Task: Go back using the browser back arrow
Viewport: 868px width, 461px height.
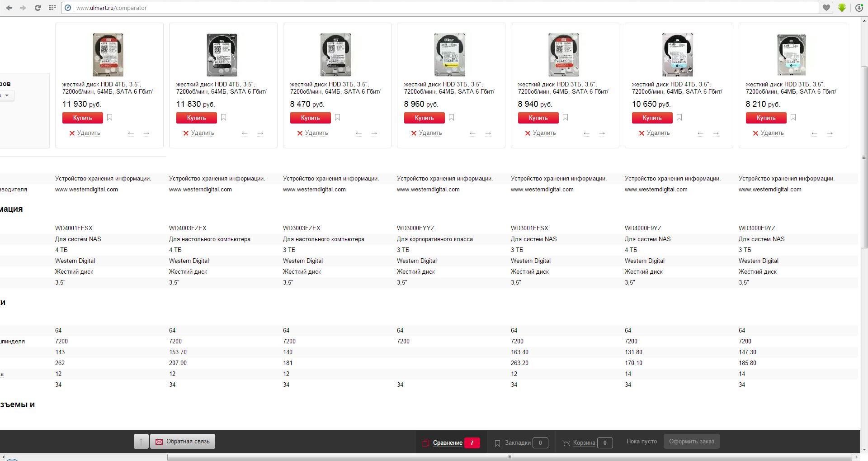Action: click(9, 8)
